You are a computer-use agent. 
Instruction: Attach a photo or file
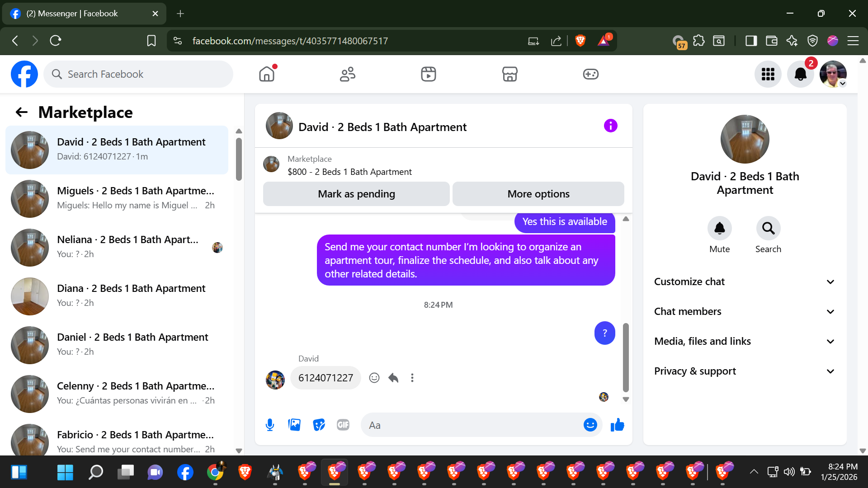[x=294, y=425]
